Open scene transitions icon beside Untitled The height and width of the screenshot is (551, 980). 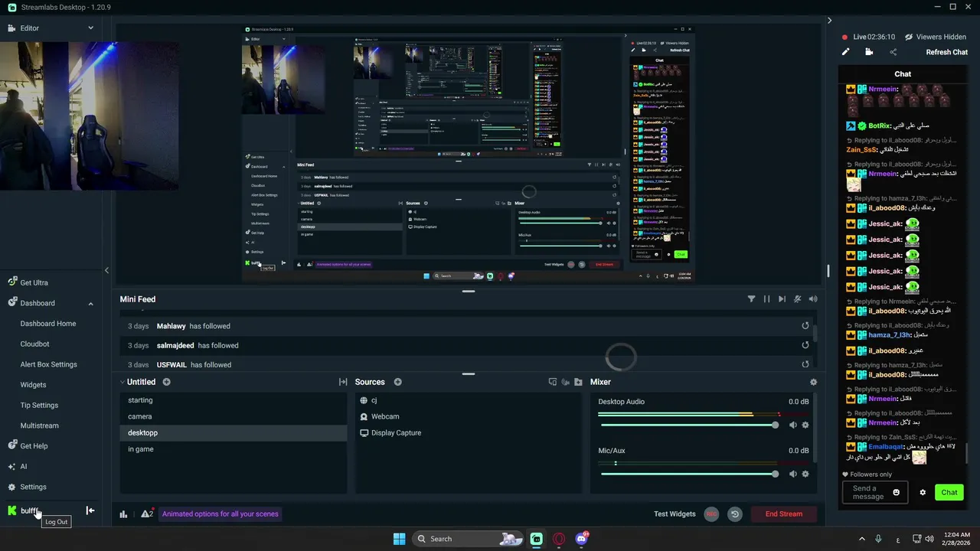point(343,382)
